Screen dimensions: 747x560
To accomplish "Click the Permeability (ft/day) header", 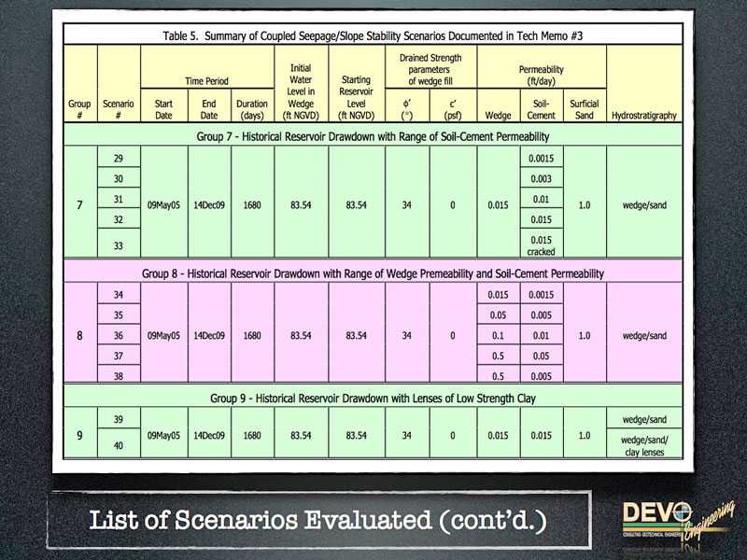I will [x=541, y=75].
